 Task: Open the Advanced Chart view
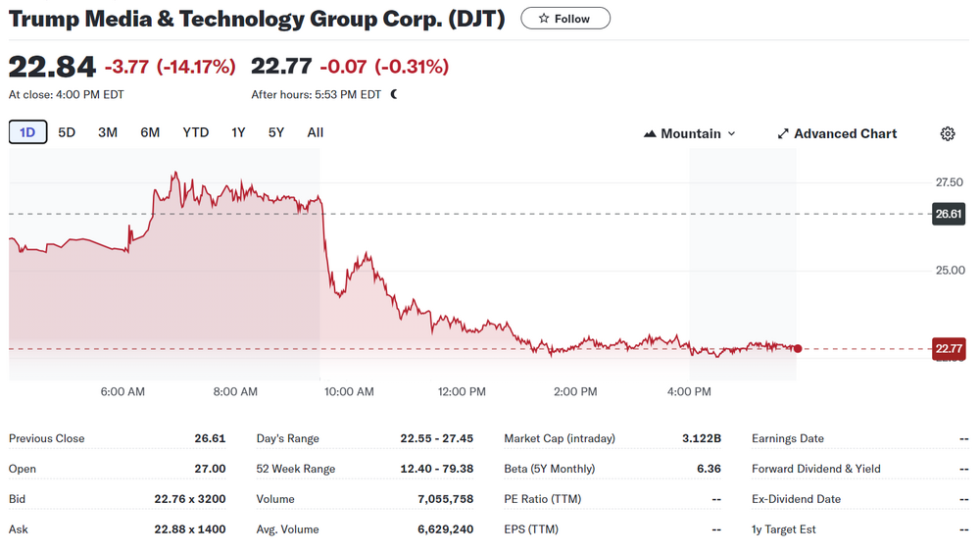[836, 134]
